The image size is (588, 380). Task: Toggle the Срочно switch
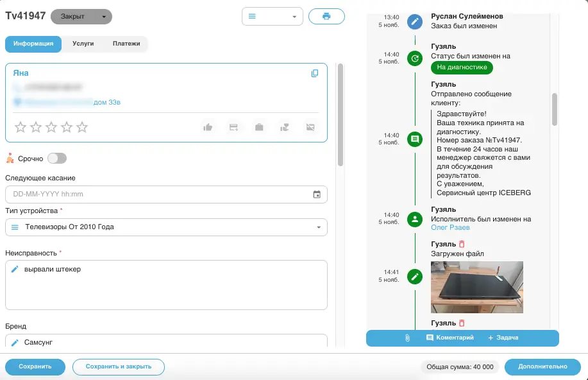[57, 159]
